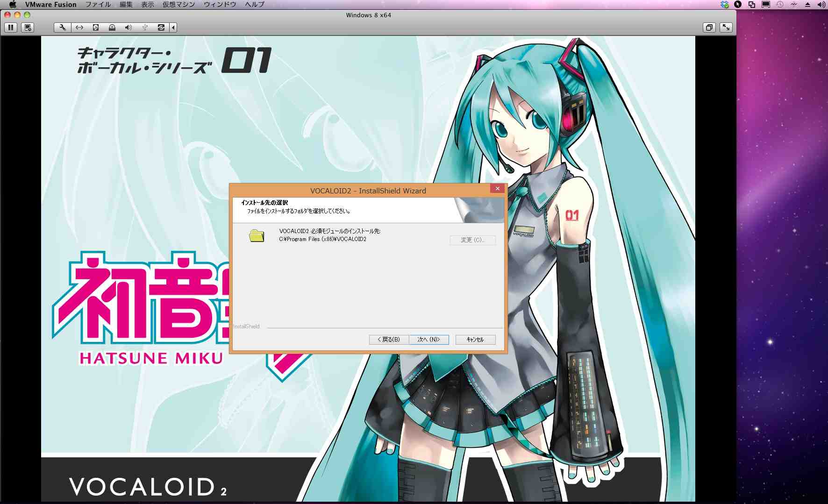
Task: Open the 仮想マシン menu
Action: [x=178, y=4]
